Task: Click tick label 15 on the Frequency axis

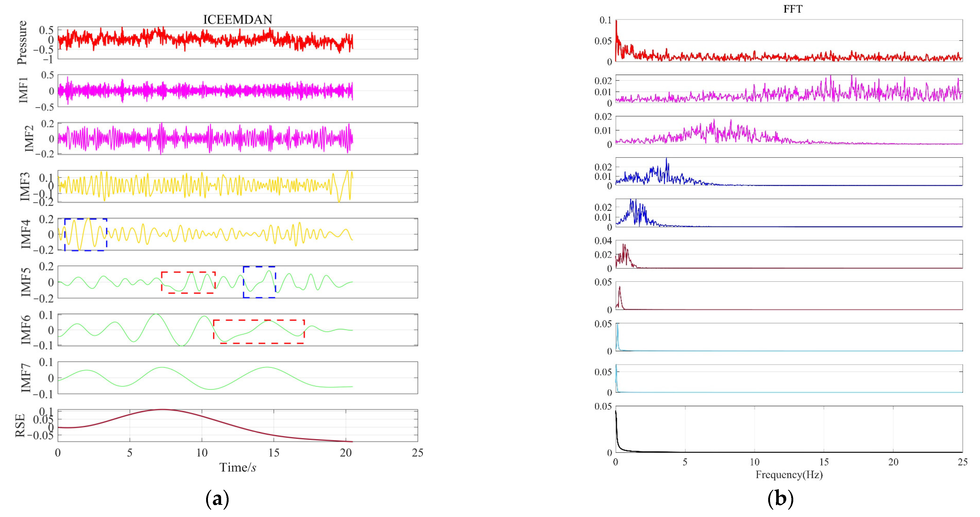Action: tap(824, 462)
